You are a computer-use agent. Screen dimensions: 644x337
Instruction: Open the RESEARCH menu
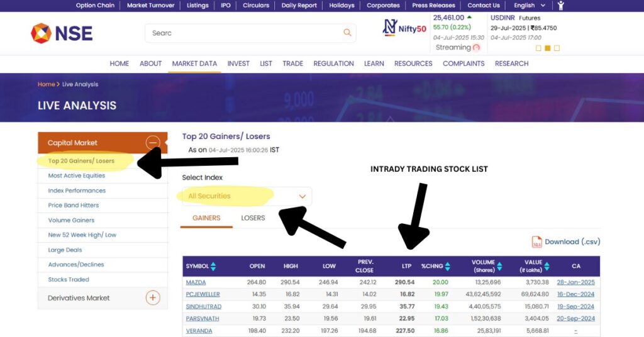(511, 64)
